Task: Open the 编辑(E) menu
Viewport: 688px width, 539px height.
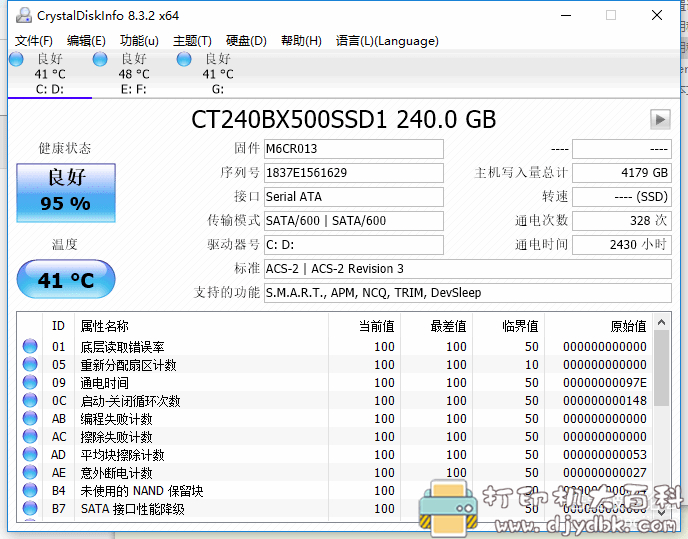Action: (86, 41)
